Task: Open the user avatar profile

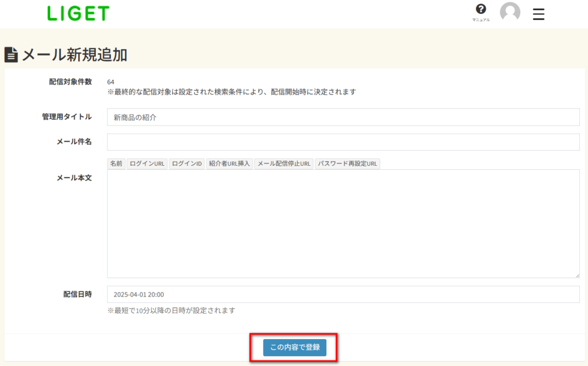Action: [x=510, y=12]
